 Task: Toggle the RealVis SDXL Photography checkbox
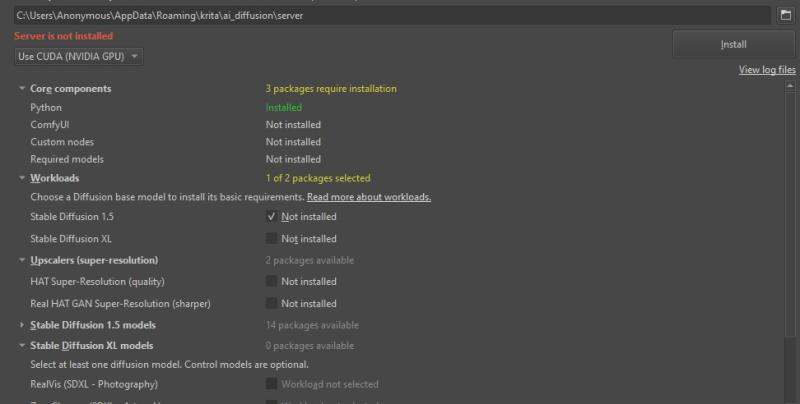coord(271,384)
